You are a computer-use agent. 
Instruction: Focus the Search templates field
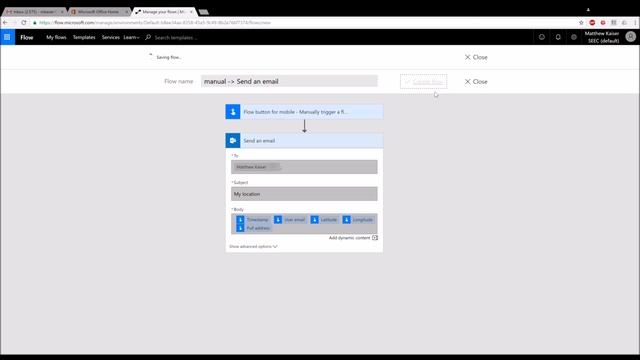pyautogui.click(x=176, y=38)
